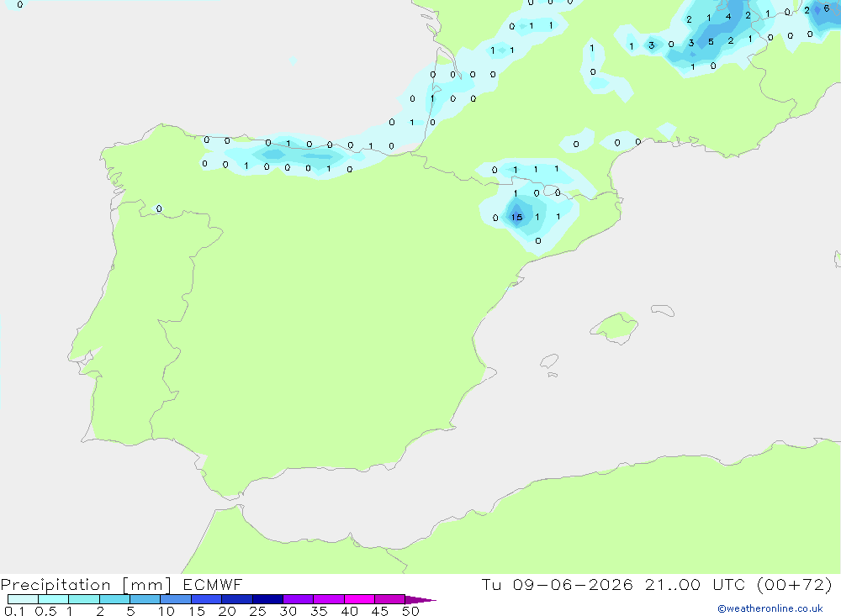Click the '21..00 UTC' time text
The width and height of the screenshot is (841, 616).
point(696,584)
